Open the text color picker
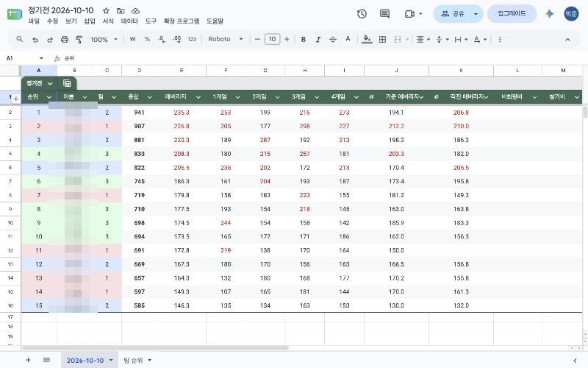The width and height of the screenshot is (588, 368). pyautogui.click(x=348, y=39)
